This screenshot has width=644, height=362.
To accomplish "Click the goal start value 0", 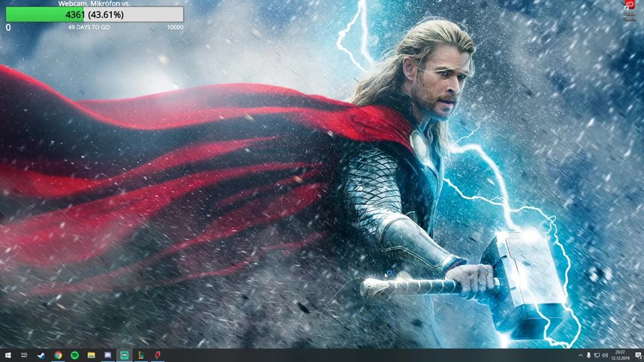I will [8, 28].
